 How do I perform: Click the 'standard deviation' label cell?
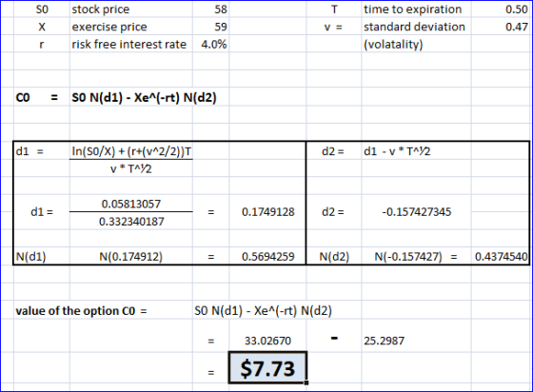tap(414, 27)
